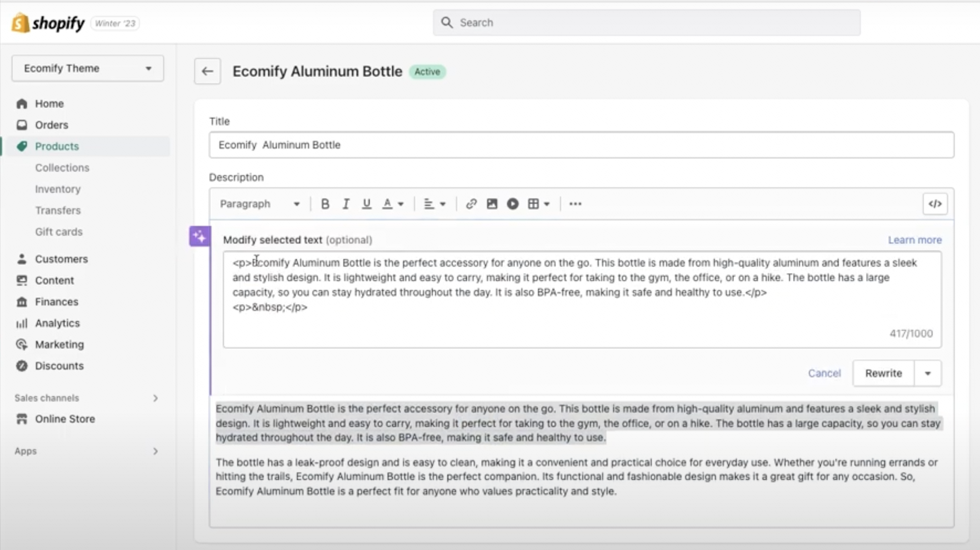This screenshot has height=550, width=980.
Task: Click the Online Store storefront icon
Action: [x=22, y=419]
